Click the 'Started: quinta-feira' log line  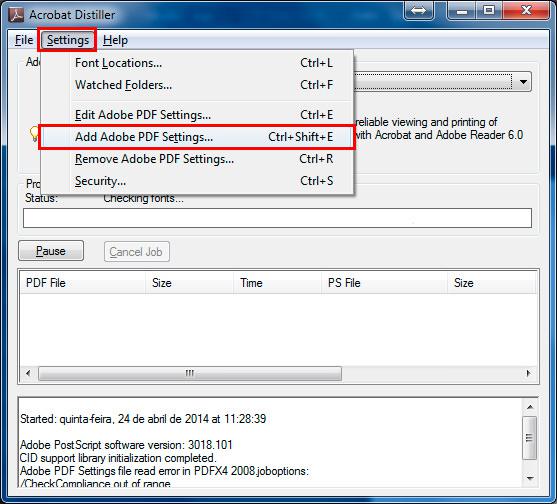(x=143, y=419)
